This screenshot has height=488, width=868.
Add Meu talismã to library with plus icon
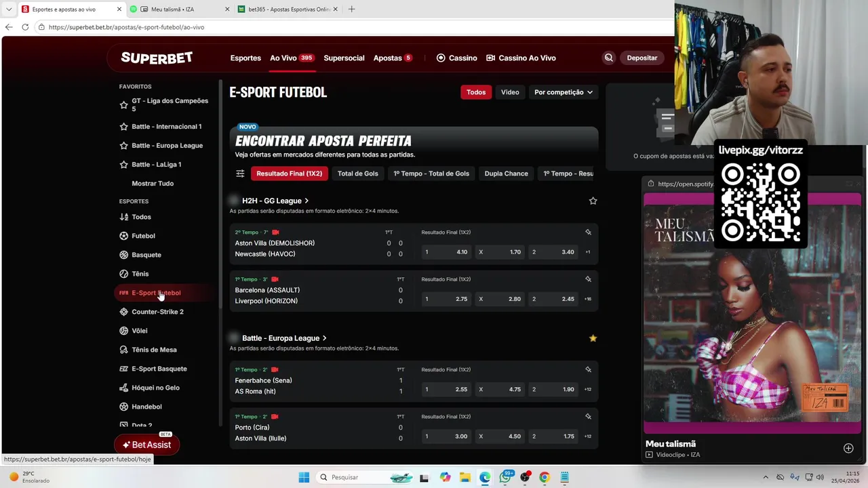point(848,448)
